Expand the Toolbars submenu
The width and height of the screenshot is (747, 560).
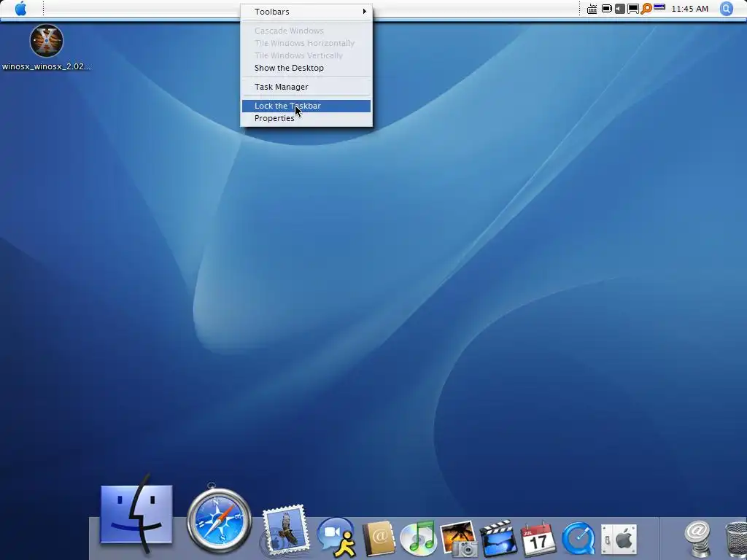coord(306,12)
